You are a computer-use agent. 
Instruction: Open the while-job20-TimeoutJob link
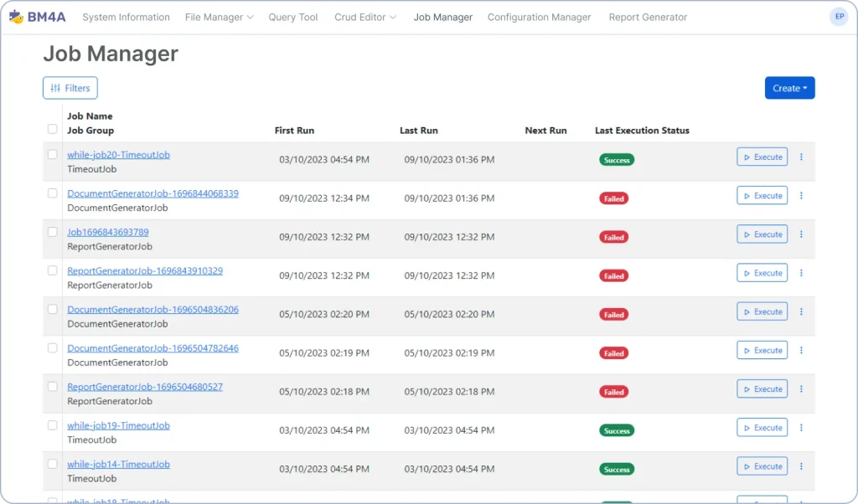tap(118, 155)
